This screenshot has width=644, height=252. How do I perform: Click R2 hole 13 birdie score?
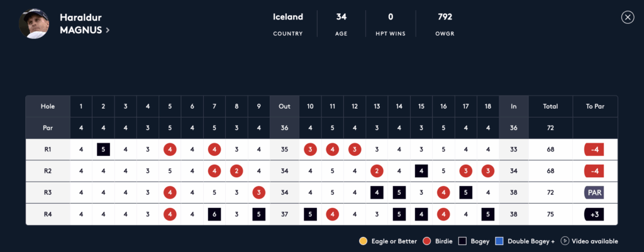(x=377, y=171)
